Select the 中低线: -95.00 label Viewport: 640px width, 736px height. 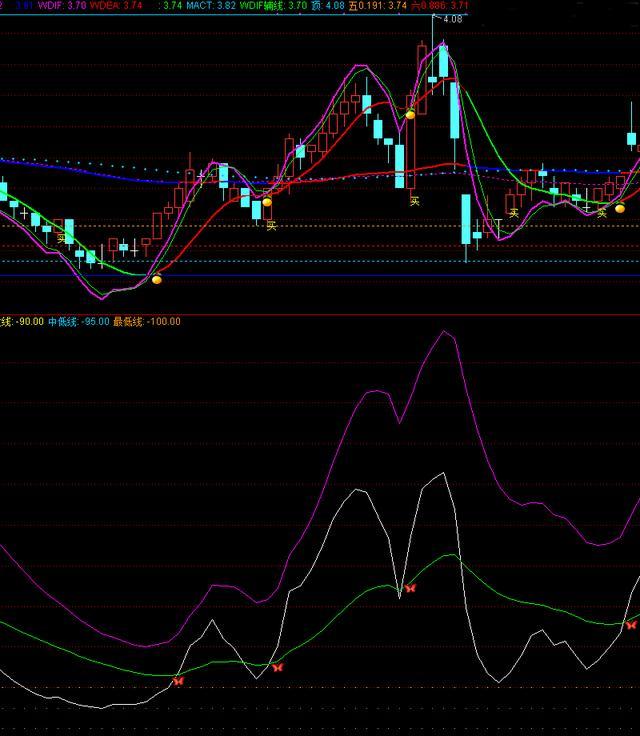79,322
